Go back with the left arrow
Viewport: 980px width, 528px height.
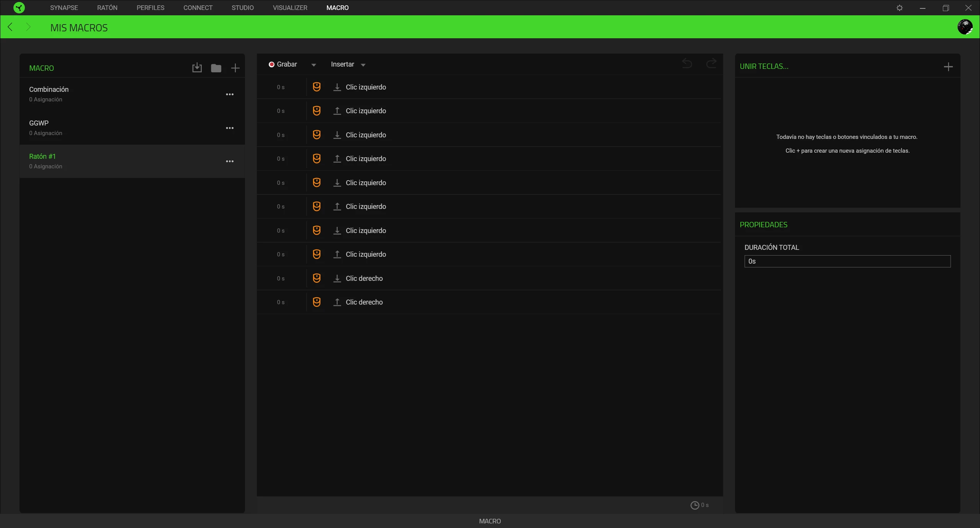coord(10,27)
